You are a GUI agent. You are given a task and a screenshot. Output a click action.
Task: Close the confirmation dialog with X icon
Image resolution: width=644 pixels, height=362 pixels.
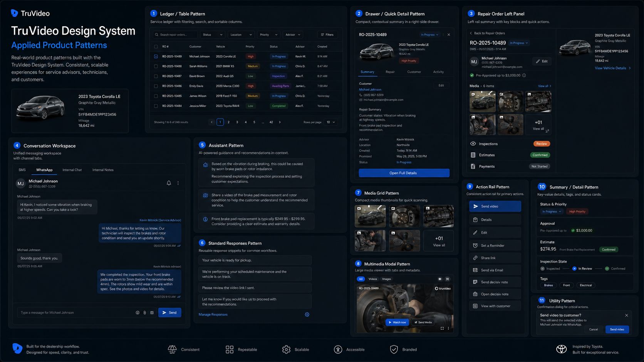click(627, 315)
